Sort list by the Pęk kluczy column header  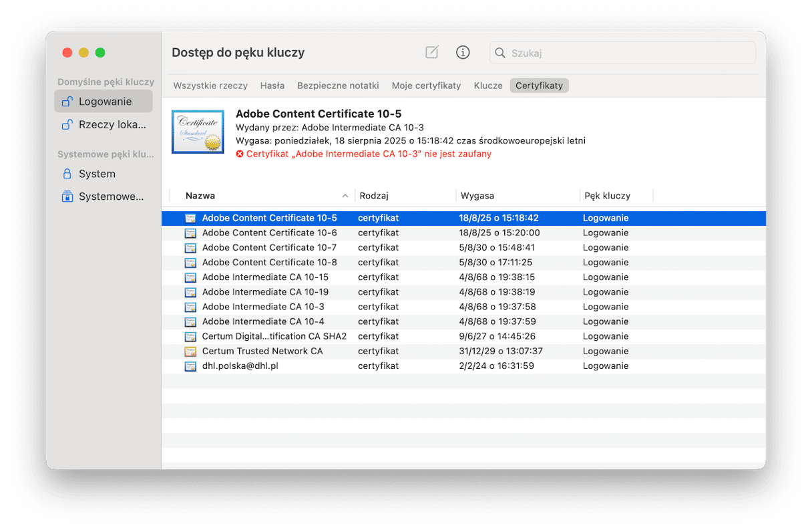pyautogui.click(x=607, y=196)
